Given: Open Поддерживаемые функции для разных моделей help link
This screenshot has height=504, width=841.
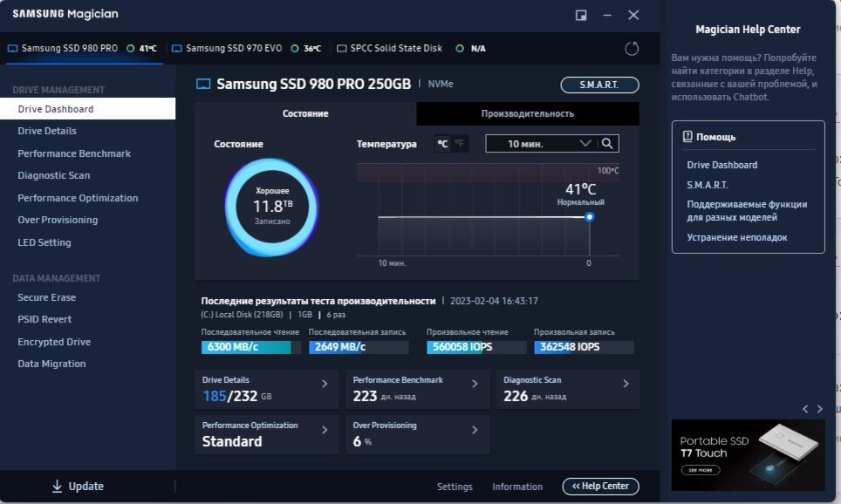Looking at the screenshot, I should coord(747,211).
